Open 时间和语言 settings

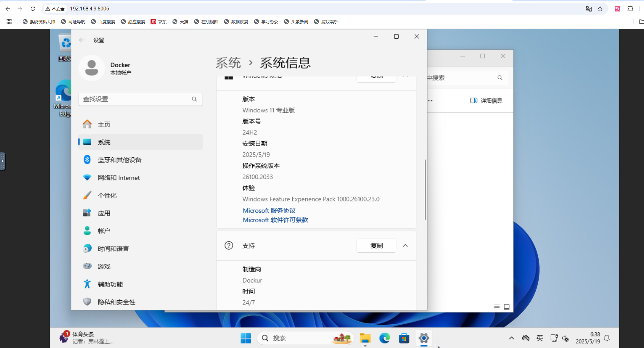point(140,248)
